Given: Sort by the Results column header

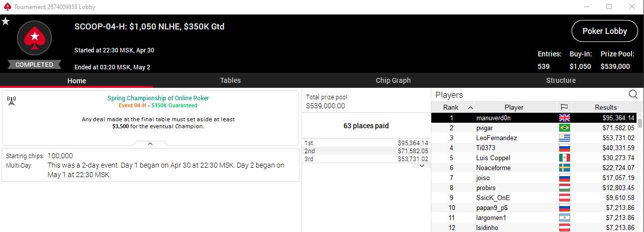Looking at the screenshot, I should point(606,107).
